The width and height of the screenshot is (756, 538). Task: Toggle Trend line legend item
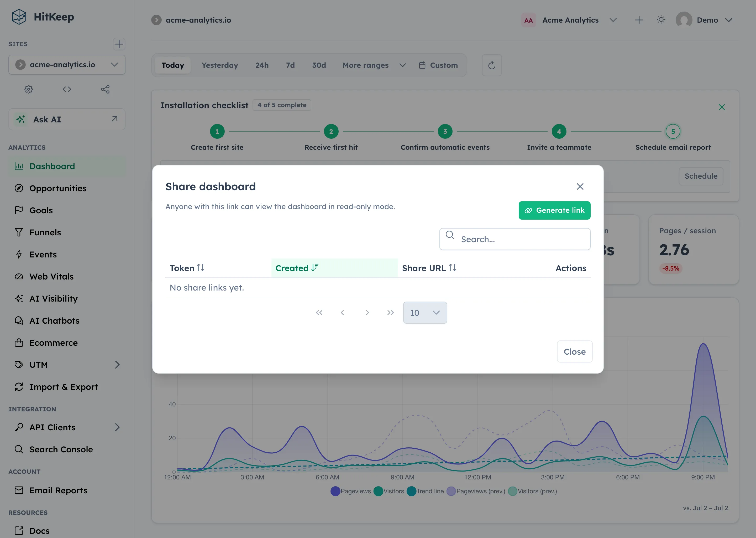425,491
